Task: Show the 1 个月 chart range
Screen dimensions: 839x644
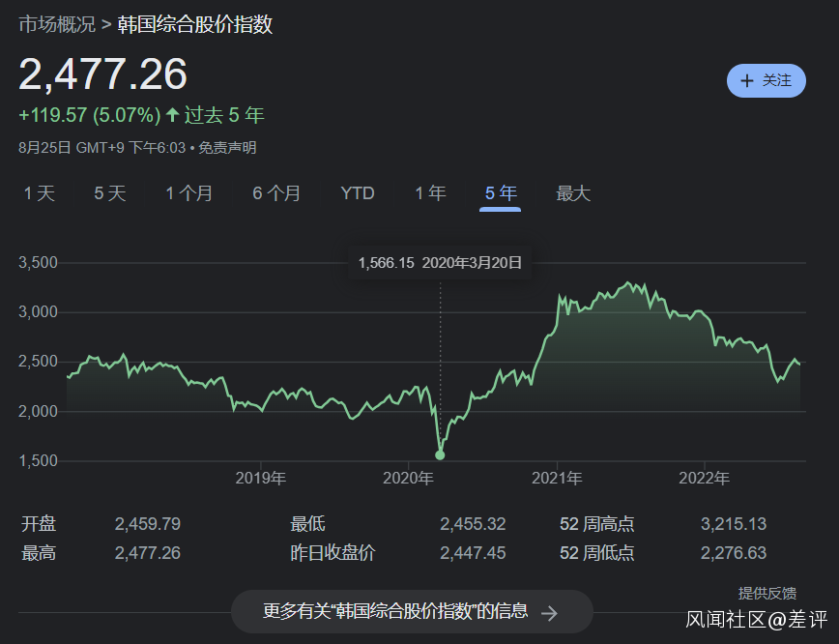Action: tap(188, 193)
